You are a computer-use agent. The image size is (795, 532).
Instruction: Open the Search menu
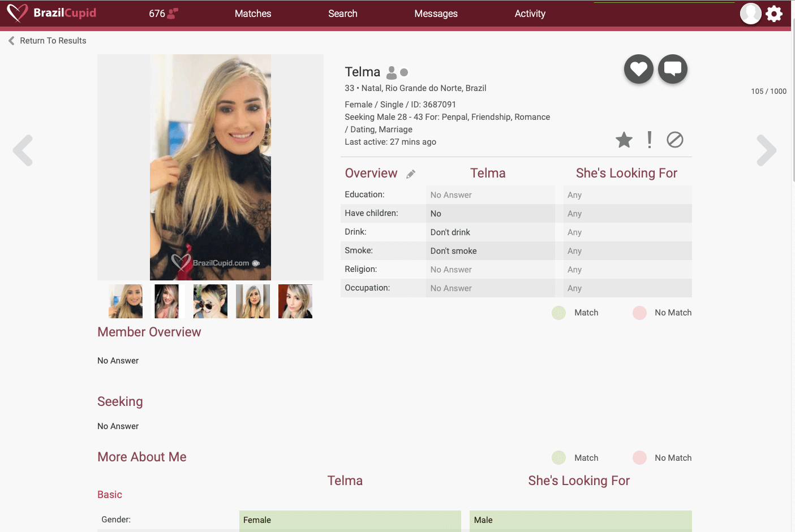(342, 13)
